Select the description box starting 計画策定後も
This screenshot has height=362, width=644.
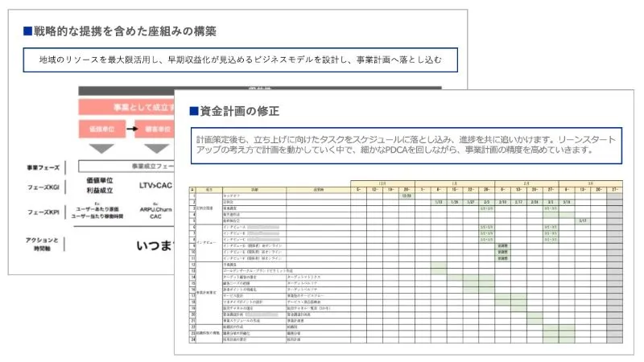click(x=407, y=146)
